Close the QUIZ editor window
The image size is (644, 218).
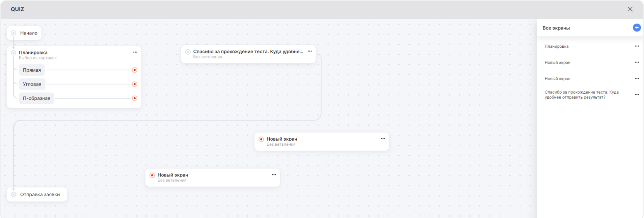tap(630, 9)
